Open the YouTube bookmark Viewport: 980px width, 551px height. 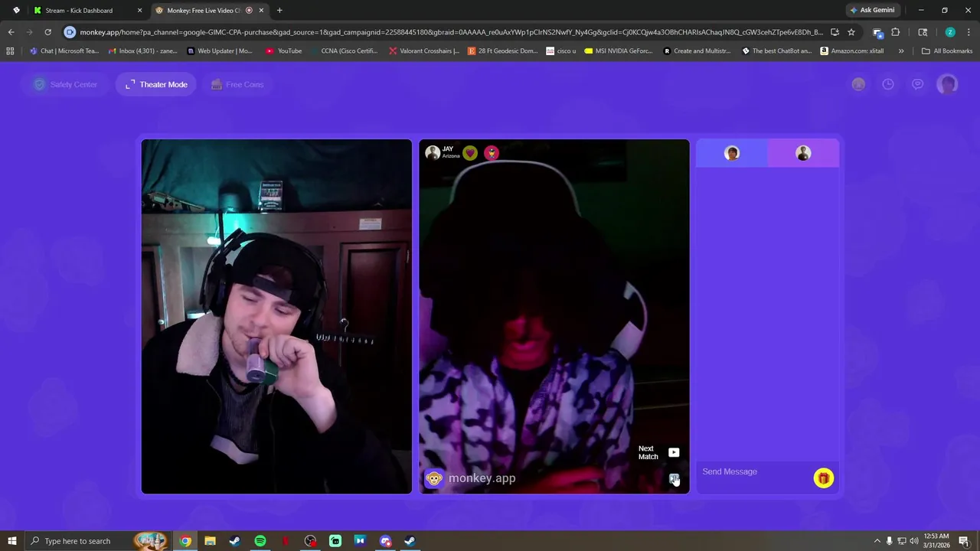[x=283, y=51]
